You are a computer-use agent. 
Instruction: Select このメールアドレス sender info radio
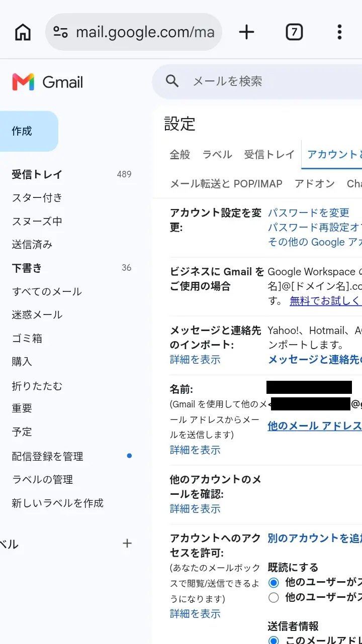click(x=274, y=640)
